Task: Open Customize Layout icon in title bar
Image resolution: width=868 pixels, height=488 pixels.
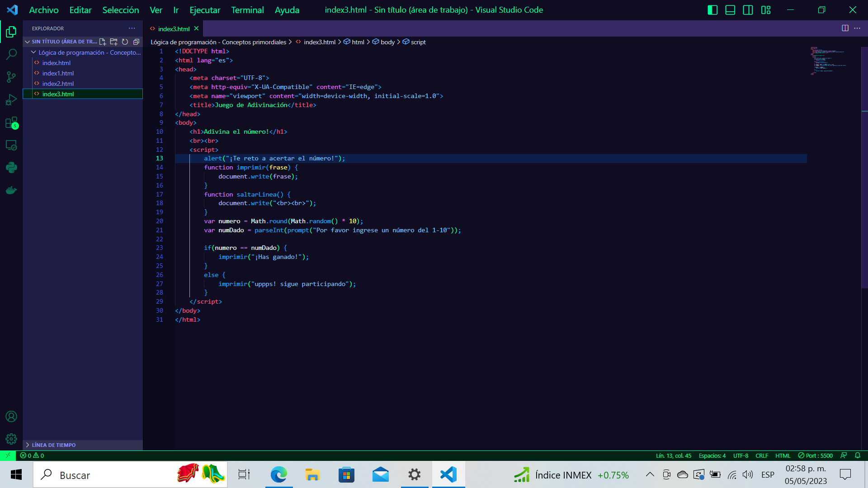Action: point(766,10)
